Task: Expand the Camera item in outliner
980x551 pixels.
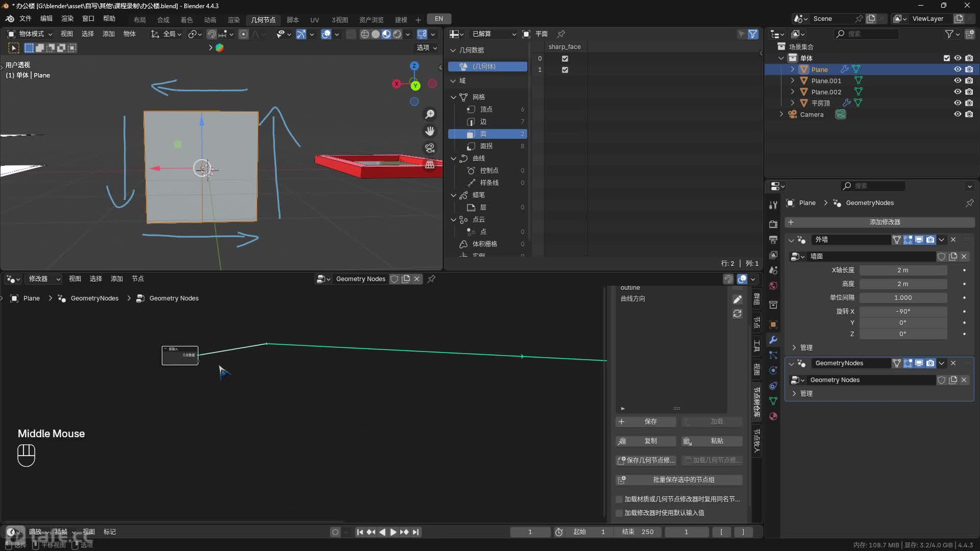Action: [781, 114]
